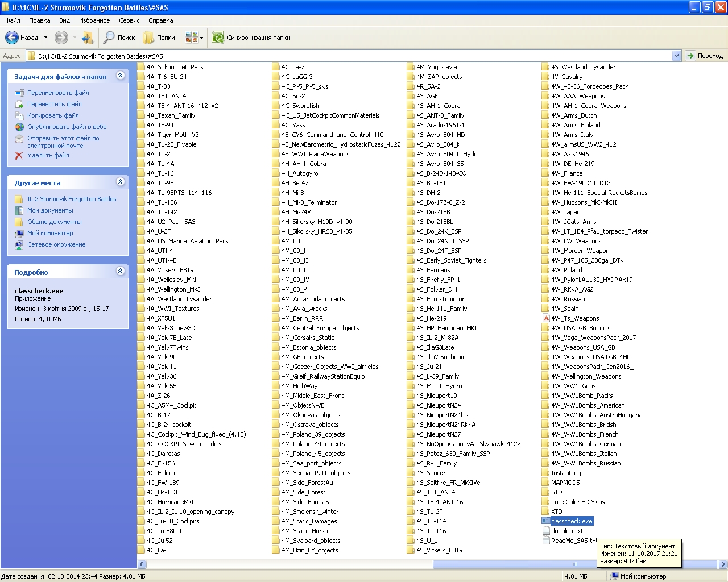The width and height of the screenshot is (728, 582).
Task: Click the red X Удалить файл icon
Action: click(19, 155)
